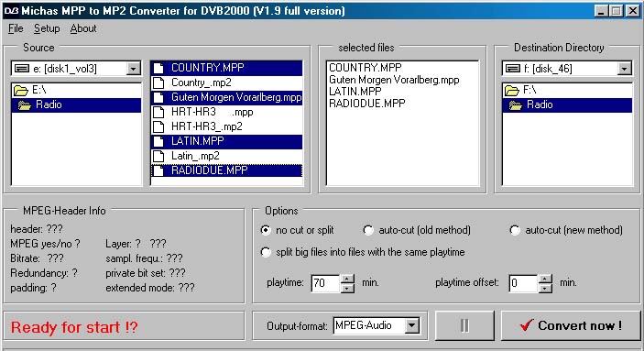Select the Radio folder in Source tree
The height and width of the screenshot is (351, 644).
point(76,104)
